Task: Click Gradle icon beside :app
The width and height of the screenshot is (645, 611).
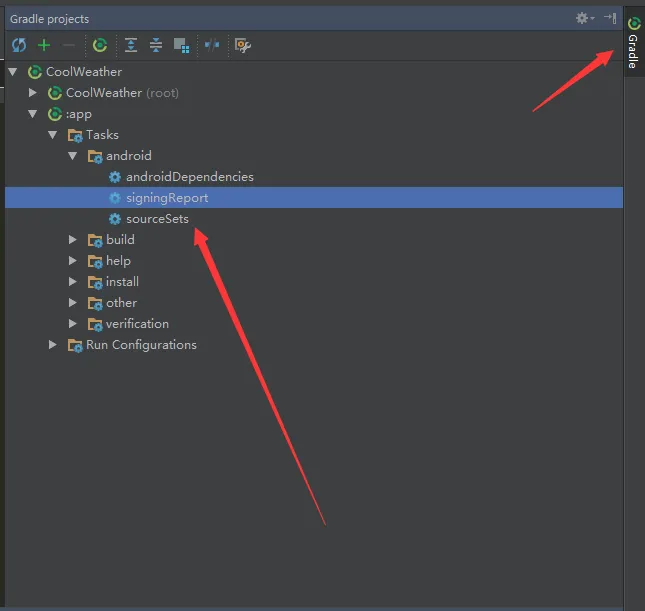Action: [55, 114]
